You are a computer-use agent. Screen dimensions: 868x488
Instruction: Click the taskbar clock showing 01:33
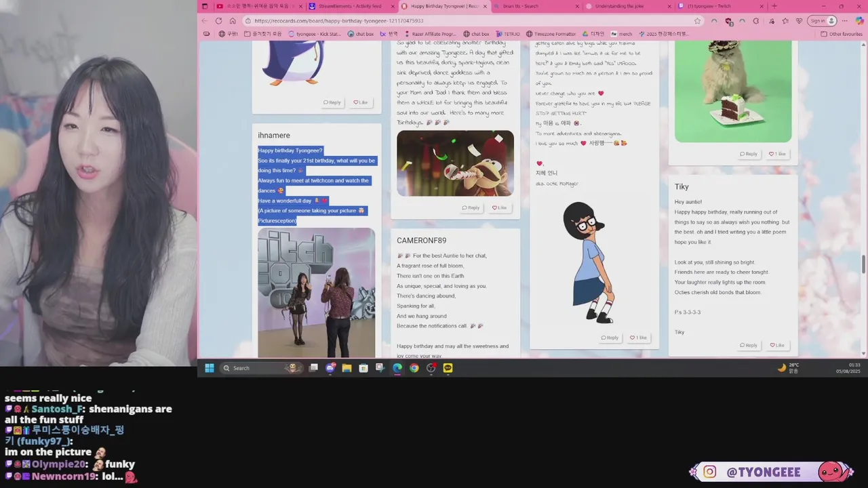(x=848, y=368)
